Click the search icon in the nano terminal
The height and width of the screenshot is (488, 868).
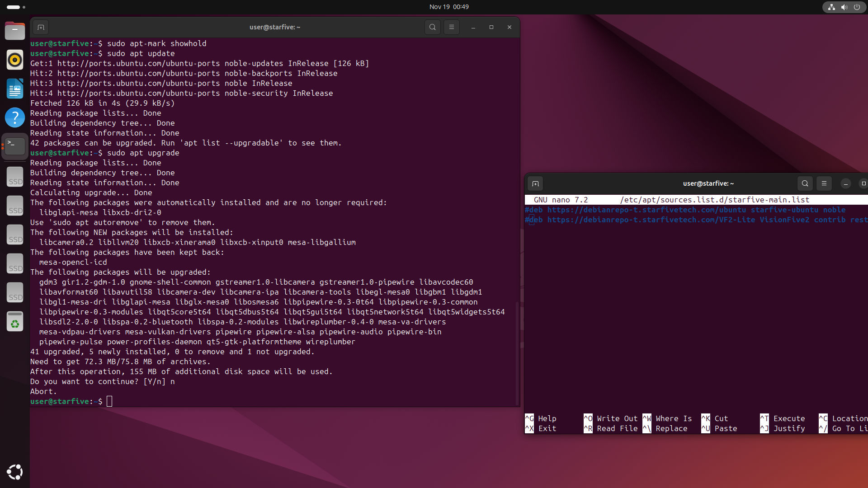point(805,183)
